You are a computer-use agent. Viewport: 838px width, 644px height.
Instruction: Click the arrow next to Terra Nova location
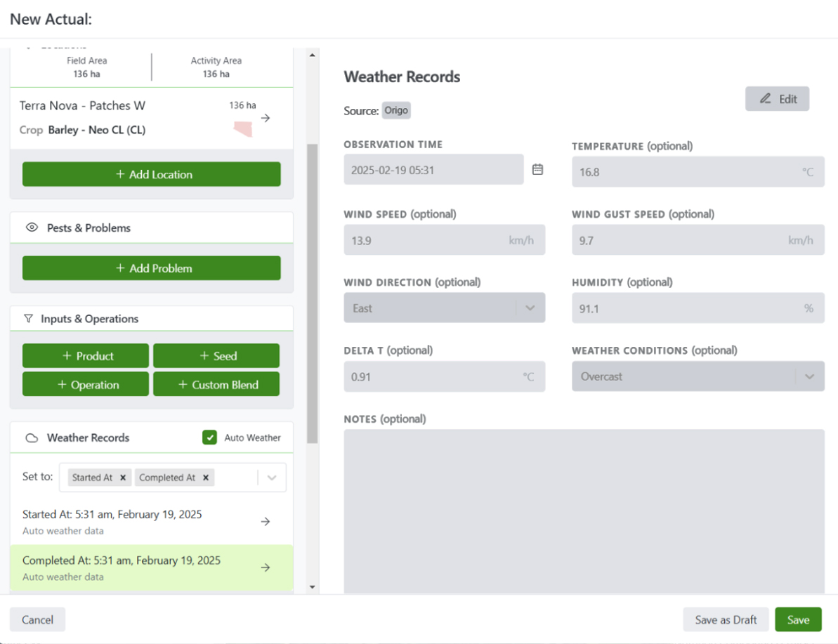coord(266,118)
